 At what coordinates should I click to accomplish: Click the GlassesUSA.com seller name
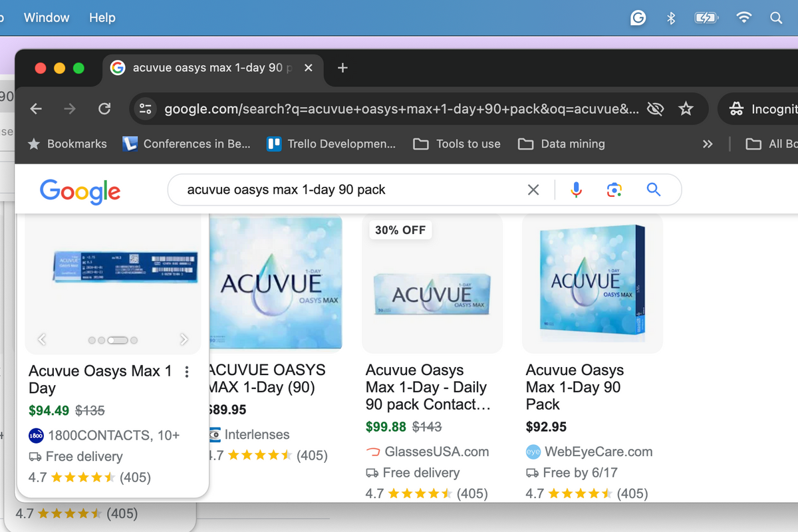437,452
